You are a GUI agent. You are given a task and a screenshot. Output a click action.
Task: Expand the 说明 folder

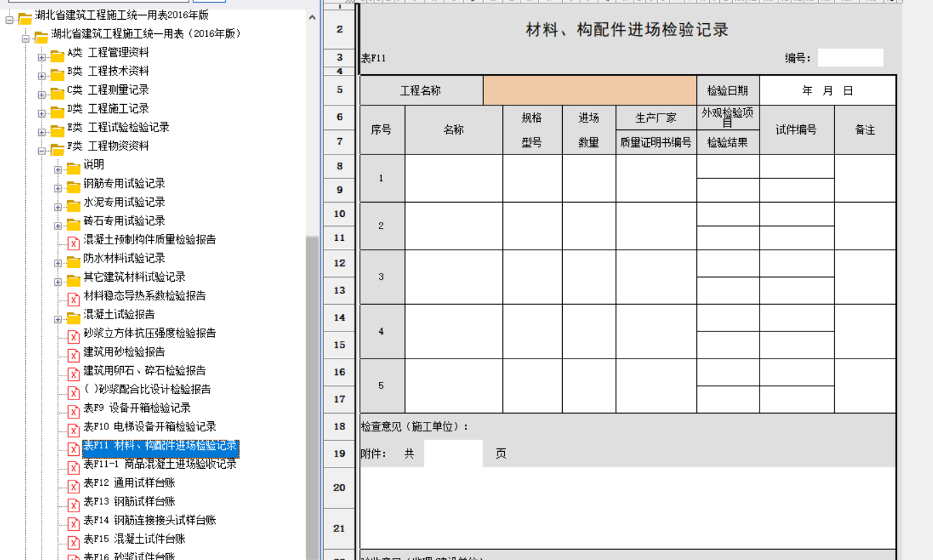(58, 169)
